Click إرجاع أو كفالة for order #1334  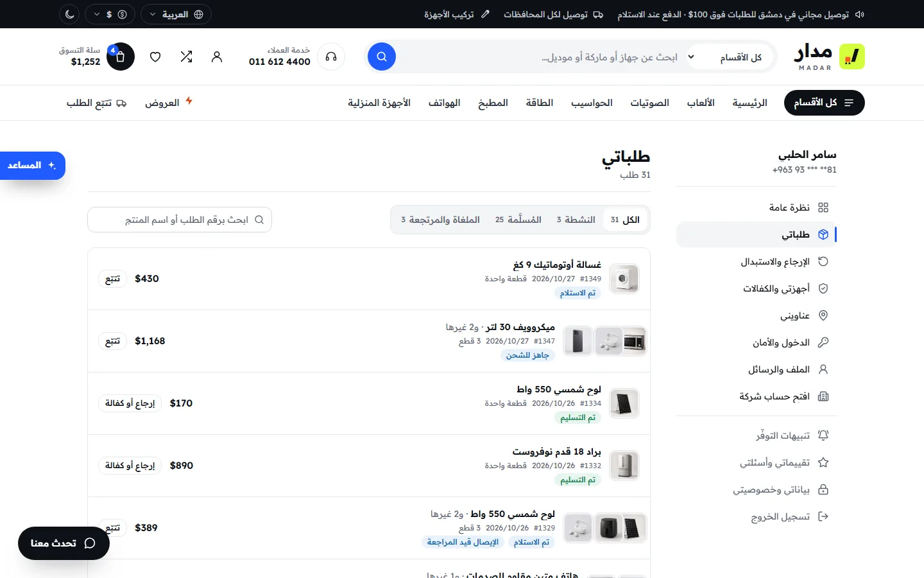point(130,403)
